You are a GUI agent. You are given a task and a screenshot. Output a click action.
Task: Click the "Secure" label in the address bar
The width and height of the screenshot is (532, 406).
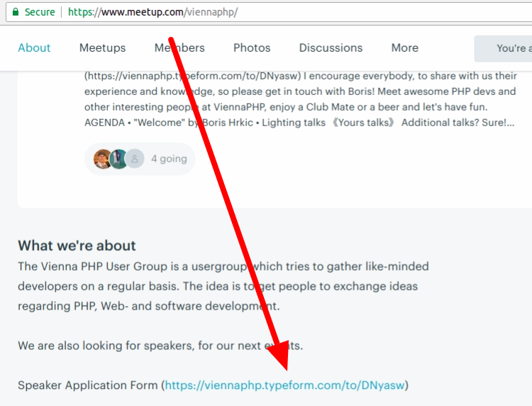click(x=40, y=12)
